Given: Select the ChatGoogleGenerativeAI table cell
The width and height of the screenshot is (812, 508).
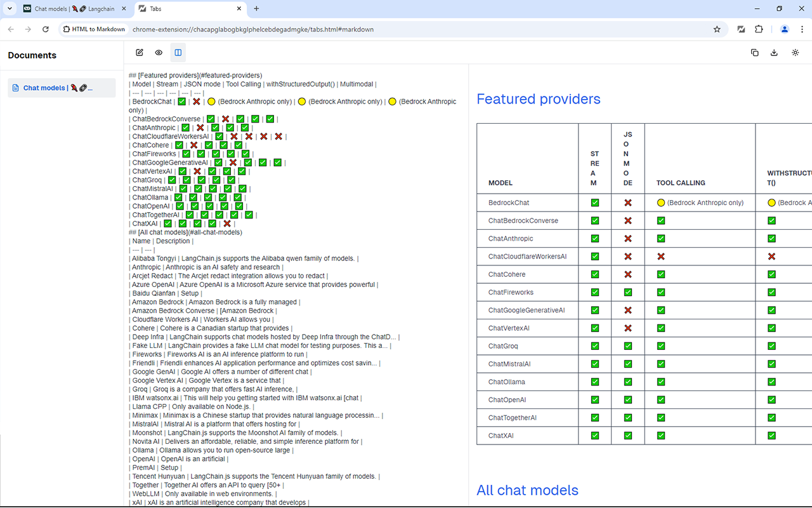Looking at the screenshot, I should click(x=528, y=311).
